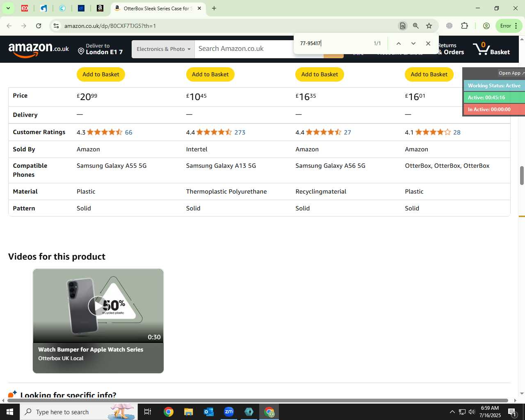The image size is (525, 420).
Task: Add the £16.35 product to basket
Action: [x=320, y=74]
